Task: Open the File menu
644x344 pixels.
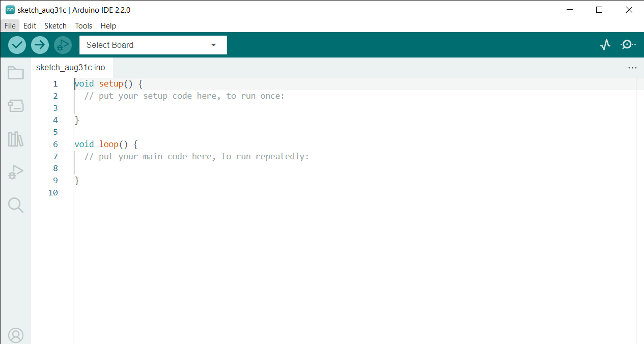Action: [x=10, y=25]
